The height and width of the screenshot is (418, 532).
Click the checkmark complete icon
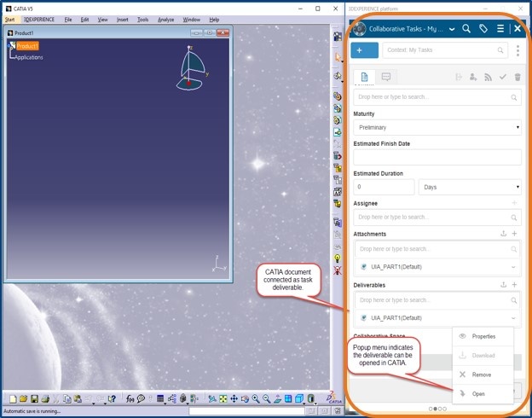[x=502, y=77]
